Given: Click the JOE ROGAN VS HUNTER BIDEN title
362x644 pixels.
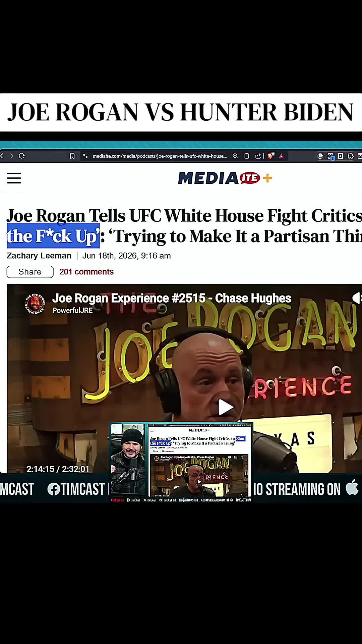Looking at the screenshot, I should [x=181, y=112].
